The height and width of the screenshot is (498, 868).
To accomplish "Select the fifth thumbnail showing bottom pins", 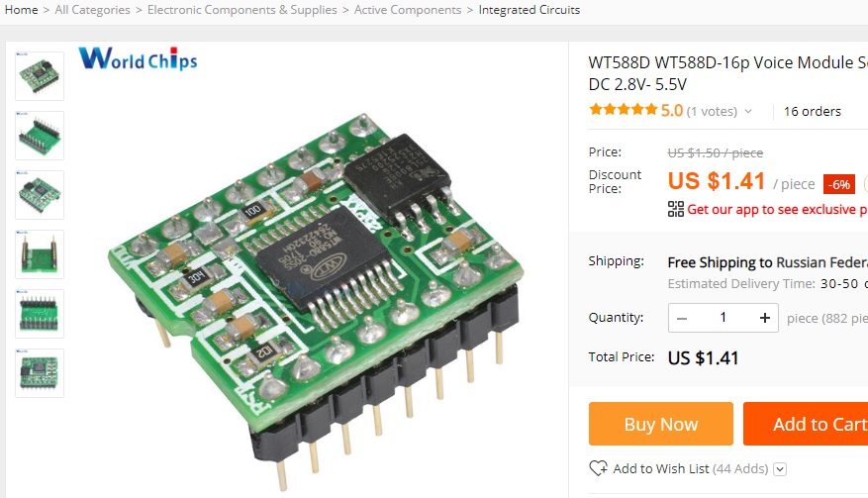I will (40, 314).
